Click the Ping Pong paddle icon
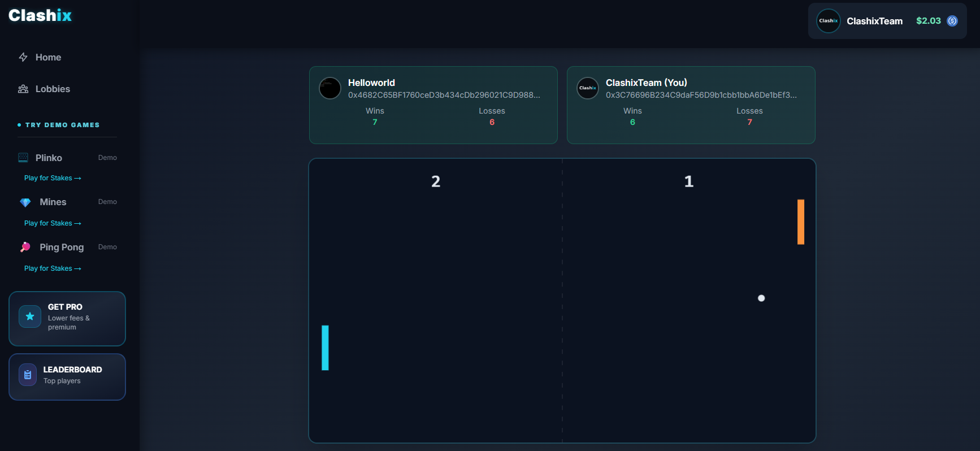Viewport: 980px width, 451px height. [x=25, y=247]
